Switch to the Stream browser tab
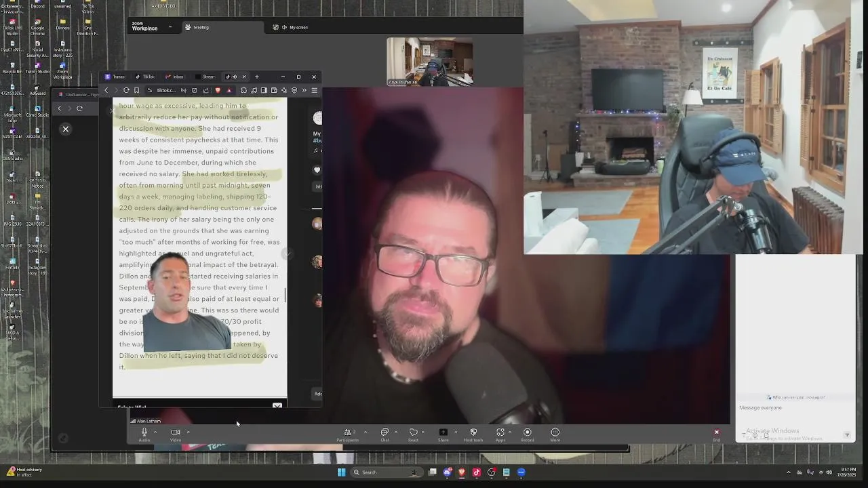Viewport: 868px width, 488px height. click(x=205, y=77)
